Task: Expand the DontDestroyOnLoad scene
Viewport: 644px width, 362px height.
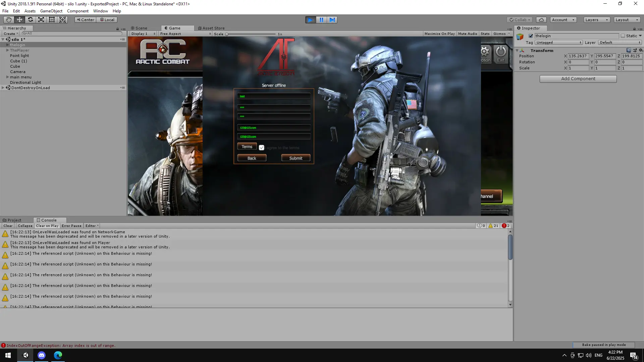Action: (3, 88)
